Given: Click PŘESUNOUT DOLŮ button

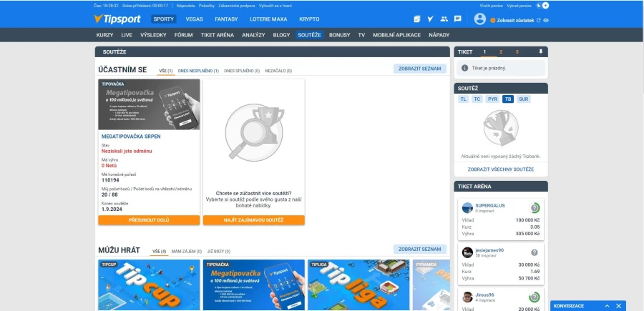Looking at the screenshot, I should click(x=149, y=220).
